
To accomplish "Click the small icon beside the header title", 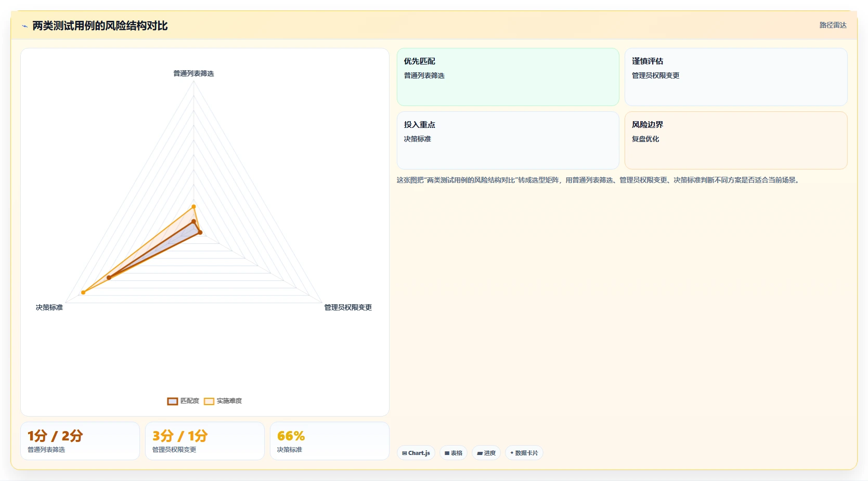I will click(x=24, y=26).
